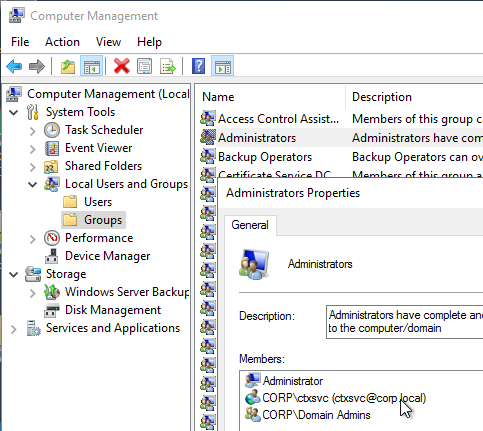
Task: Open the Action menu
Action: point(62,42)
